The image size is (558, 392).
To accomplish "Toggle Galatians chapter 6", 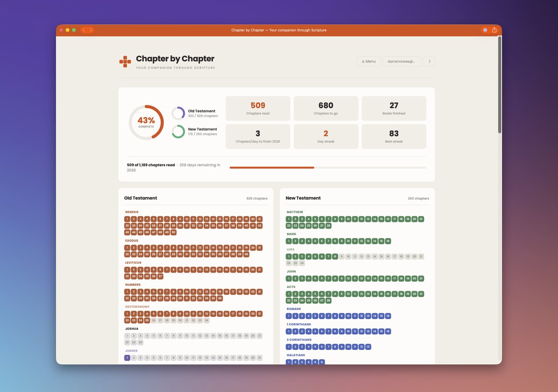I will 322,362.
